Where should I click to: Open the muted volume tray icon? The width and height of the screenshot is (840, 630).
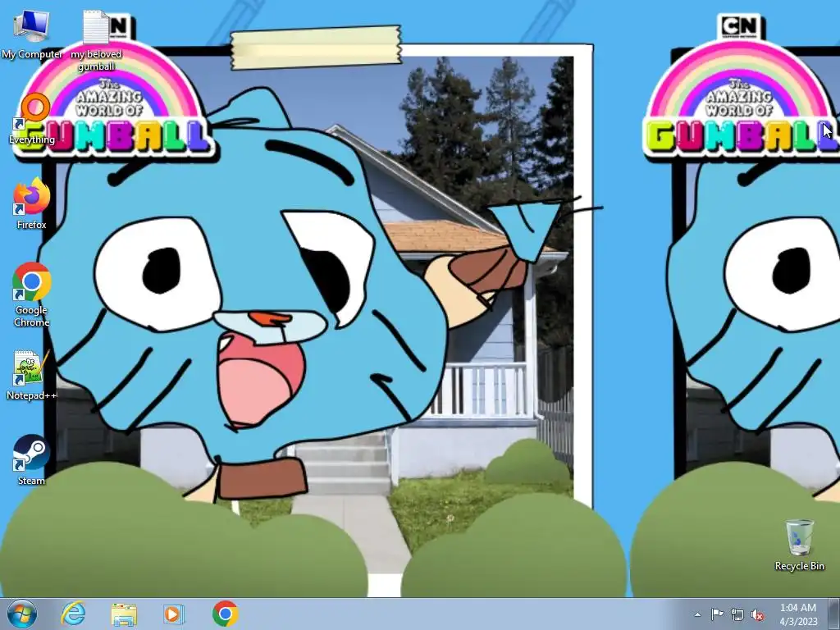tap(757, 614)
